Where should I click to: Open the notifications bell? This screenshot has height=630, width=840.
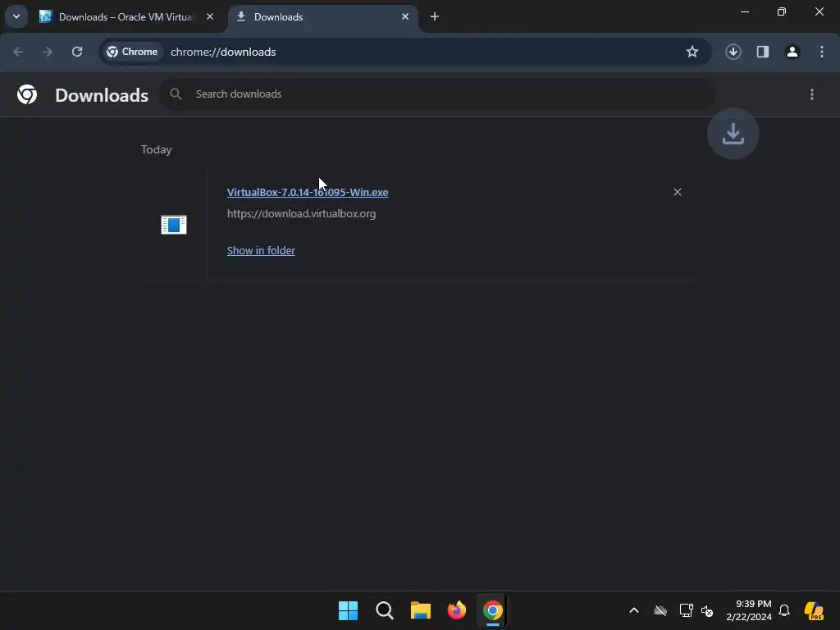coord(784,610)
